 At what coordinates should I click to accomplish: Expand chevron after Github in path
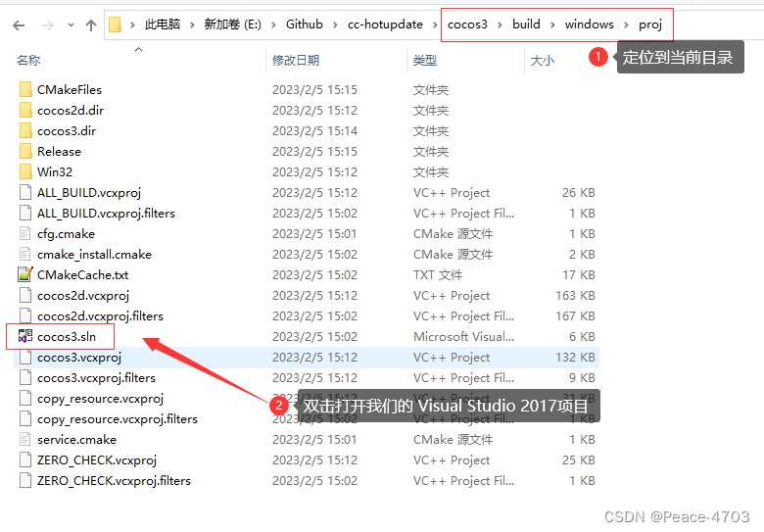(335, 24)
